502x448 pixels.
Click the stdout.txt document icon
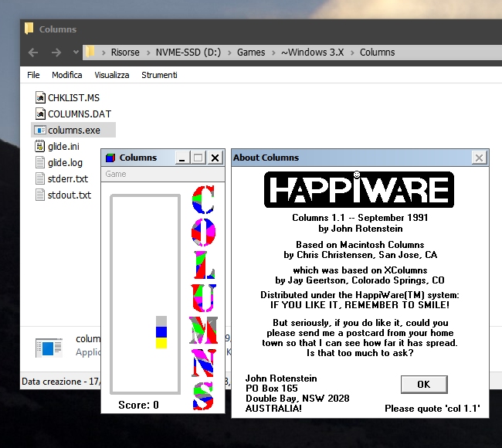(39, 195)
